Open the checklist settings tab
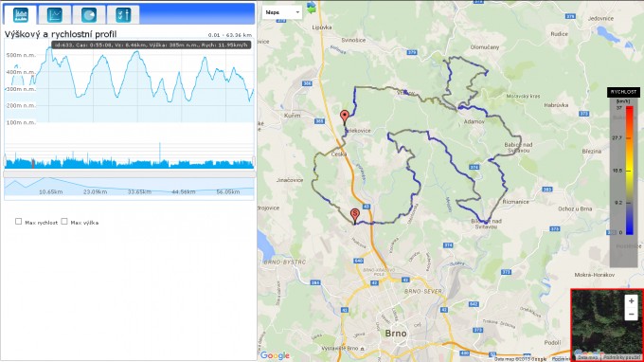 (123, 15)
